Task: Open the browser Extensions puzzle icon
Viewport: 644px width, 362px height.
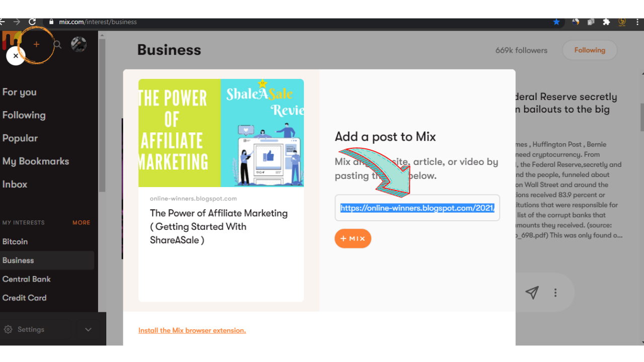Action: pyautogui.click(x=606, y=22)
